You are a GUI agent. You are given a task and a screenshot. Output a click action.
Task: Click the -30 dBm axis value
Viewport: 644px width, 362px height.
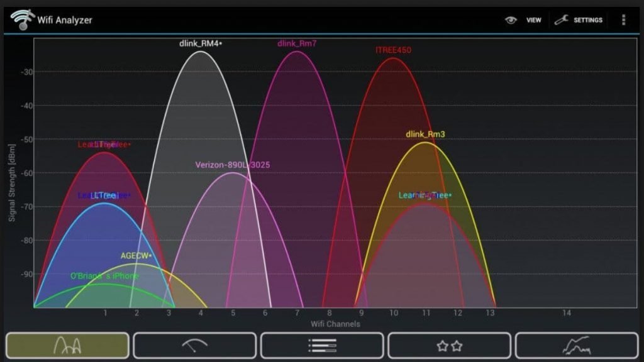26,72
